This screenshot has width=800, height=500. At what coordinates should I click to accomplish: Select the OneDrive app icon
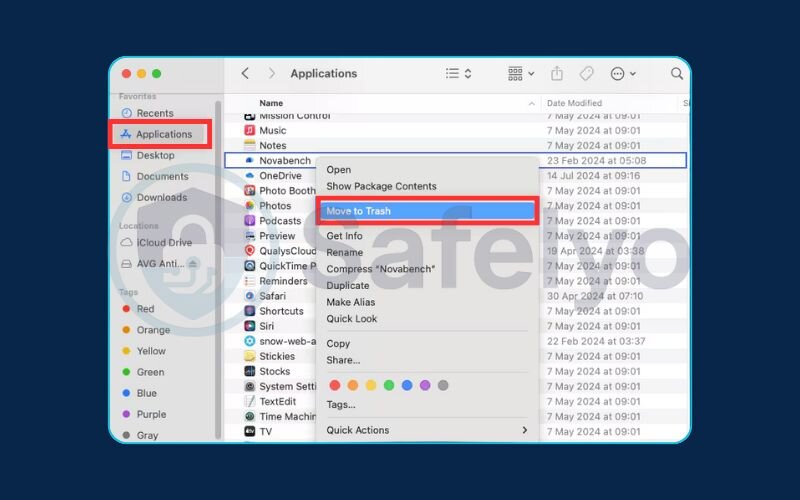[x=249, y=176]
